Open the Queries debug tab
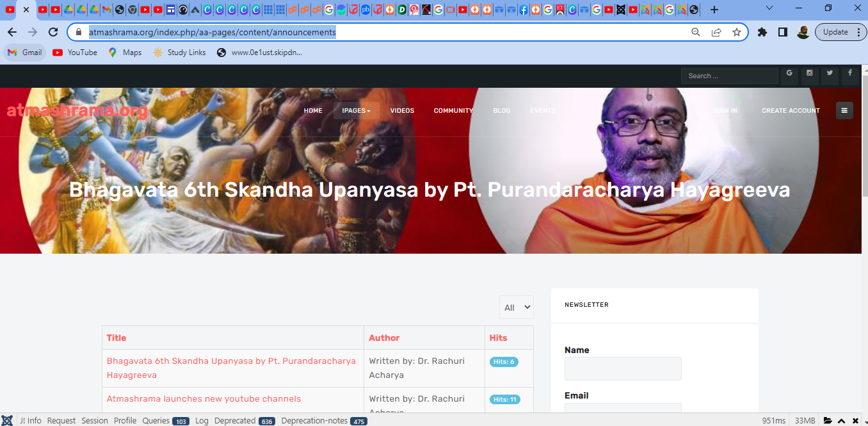Viewport: 868px width, 426px height. click(165, 421)
